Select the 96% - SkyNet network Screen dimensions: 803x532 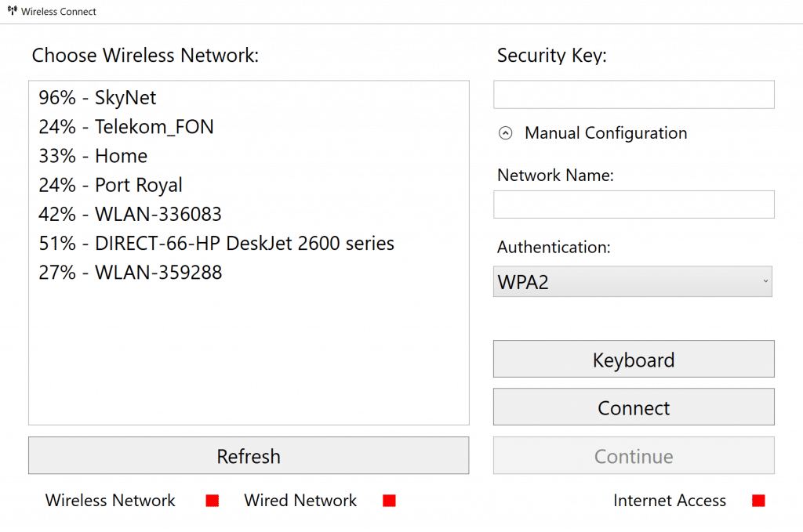tap(249, 97)
